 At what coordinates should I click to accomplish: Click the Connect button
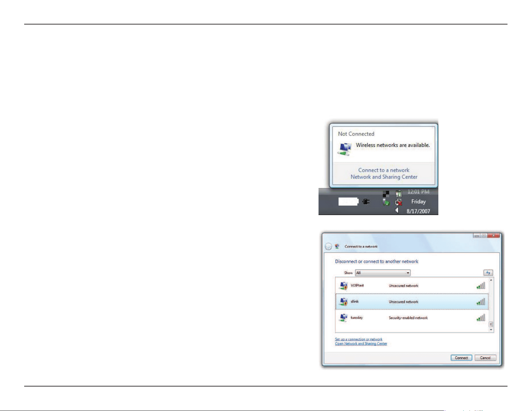tap(462, 358)
